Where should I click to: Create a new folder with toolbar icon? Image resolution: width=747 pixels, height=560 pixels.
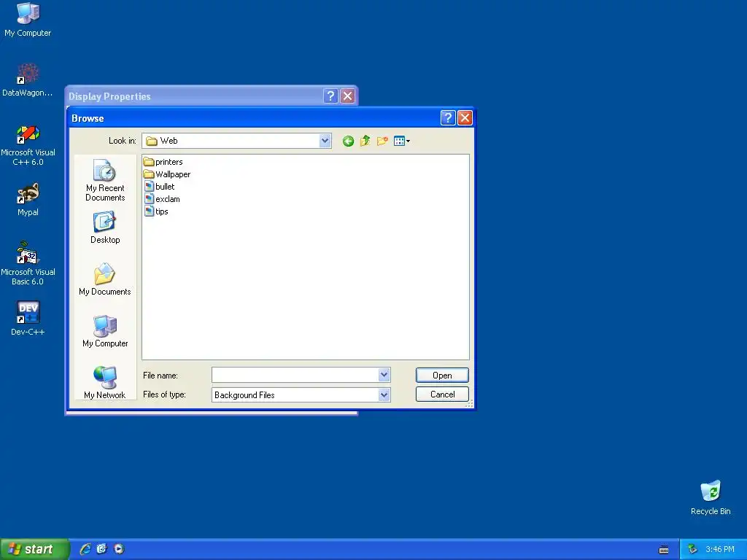(x=382, y=141)
